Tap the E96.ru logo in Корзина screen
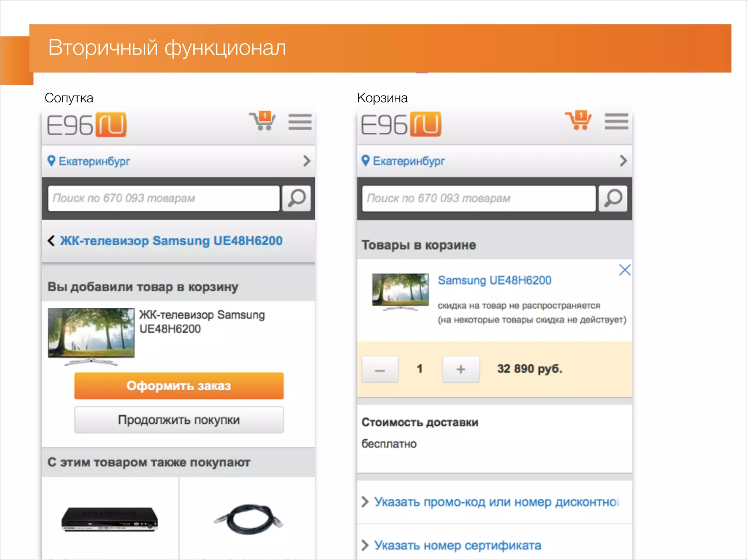This screenshot has height=560, width=747. 401,124
